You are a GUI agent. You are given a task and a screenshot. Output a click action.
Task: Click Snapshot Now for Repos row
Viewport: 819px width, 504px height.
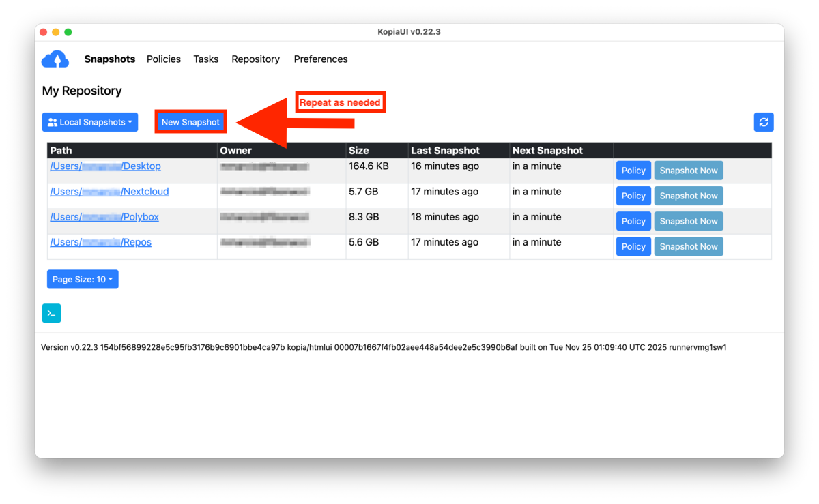point(689,246)
